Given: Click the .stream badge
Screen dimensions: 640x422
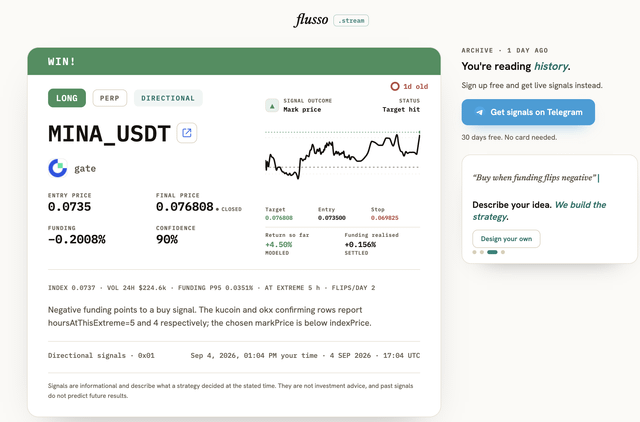Looking at the screenshot, I should [351, 20].
